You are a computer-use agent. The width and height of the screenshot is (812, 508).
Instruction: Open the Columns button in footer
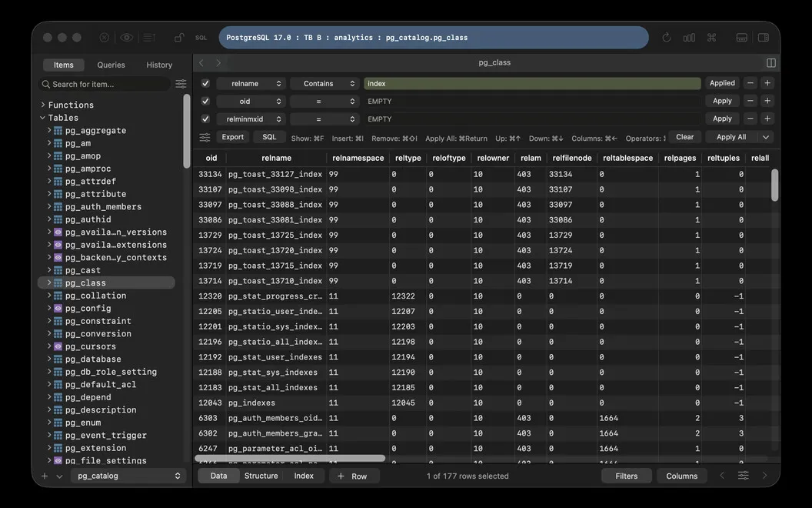(681, 476)
